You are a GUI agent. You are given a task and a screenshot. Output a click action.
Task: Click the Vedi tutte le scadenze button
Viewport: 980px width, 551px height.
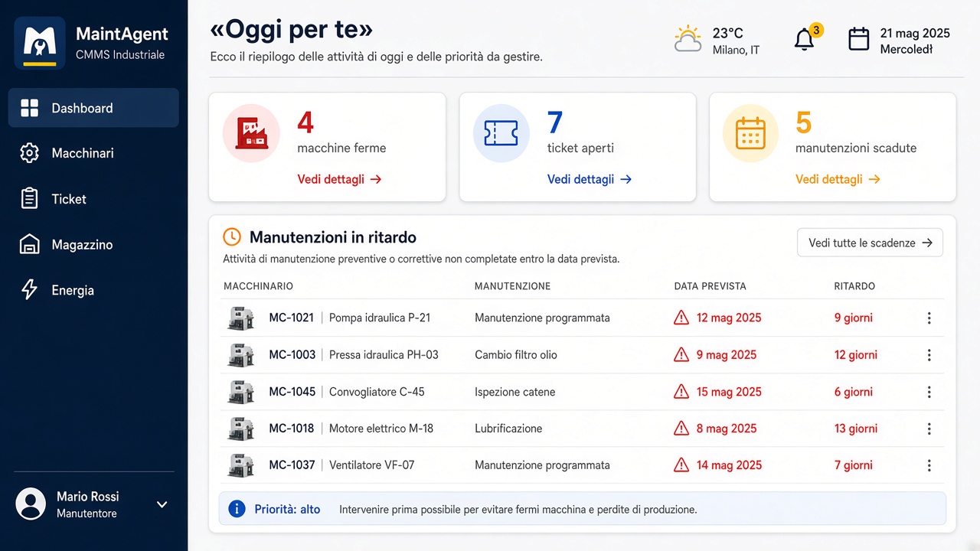(870, 243)
